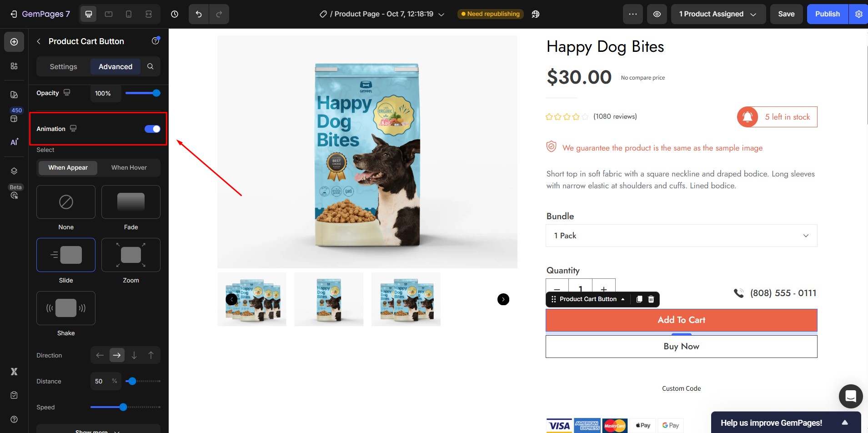Open the 1 Product Assigned dropdown
This screenshot has width=868, height=433.
pos(718,14)
